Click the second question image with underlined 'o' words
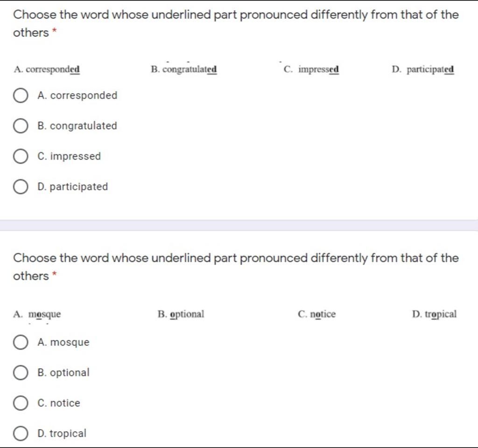 tap(235, 314)
